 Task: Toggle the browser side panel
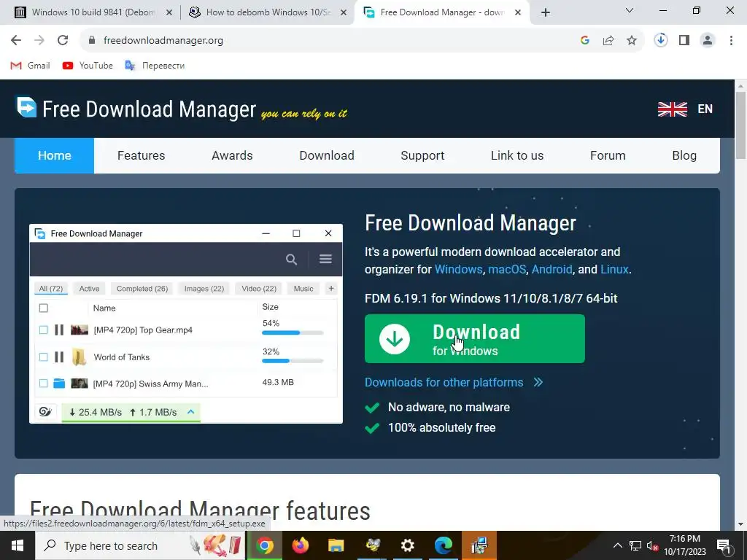click(684, 41)
